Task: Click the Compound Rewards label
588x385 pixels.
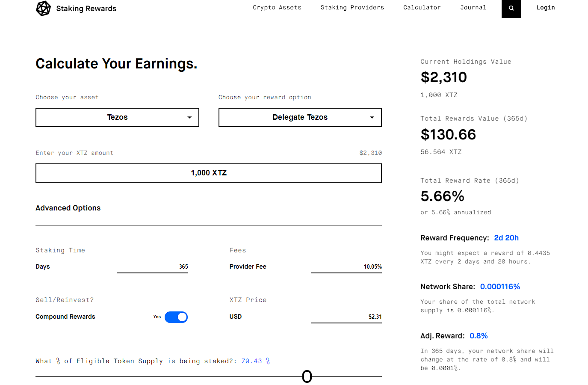Action: (x=65, y=317)
